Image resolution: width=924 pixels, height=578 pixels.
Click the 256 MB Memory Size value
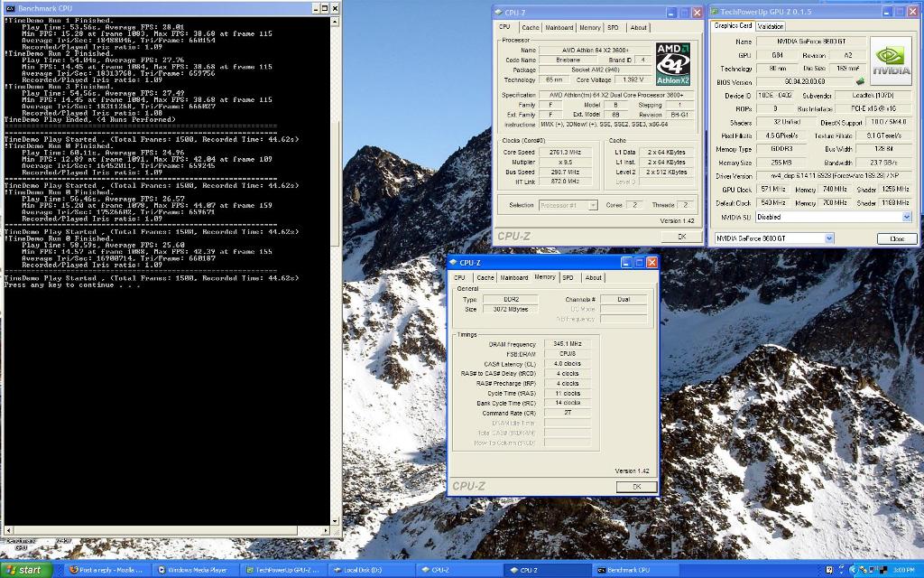pyautogui.click(x=781, y=163)
